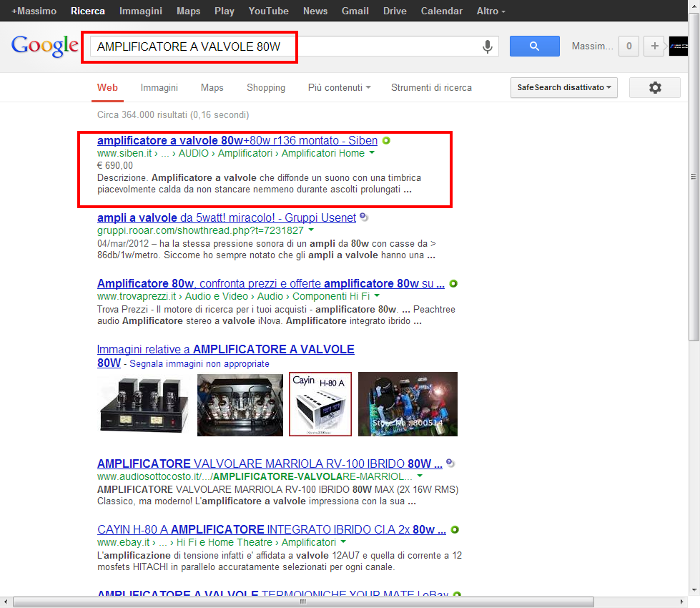
Task: Select the Web tab
Action: (x=107, y=87)
